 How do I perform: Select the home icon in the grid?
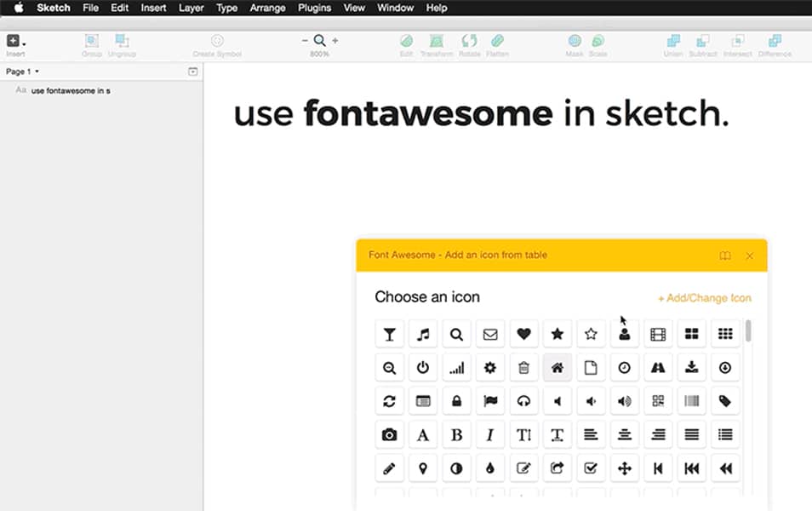[557, 367]
